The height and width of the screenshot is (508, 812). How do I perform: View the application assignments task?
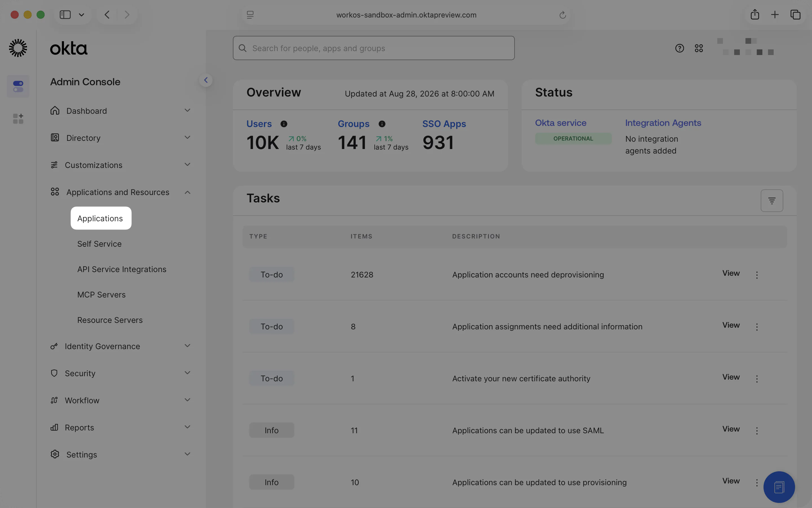(731, 325)
